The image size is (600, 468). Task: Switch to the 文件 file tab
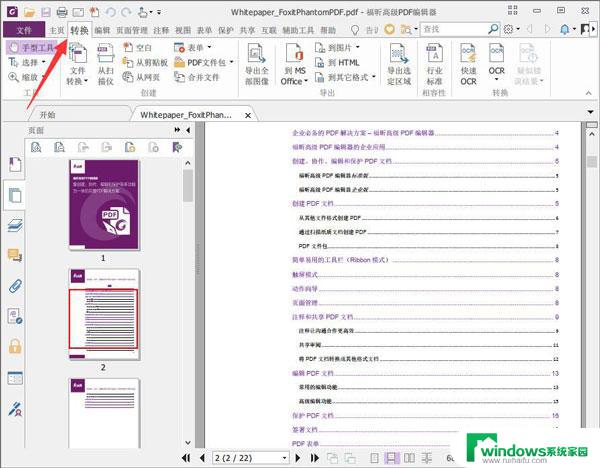[x=24, y=30]
